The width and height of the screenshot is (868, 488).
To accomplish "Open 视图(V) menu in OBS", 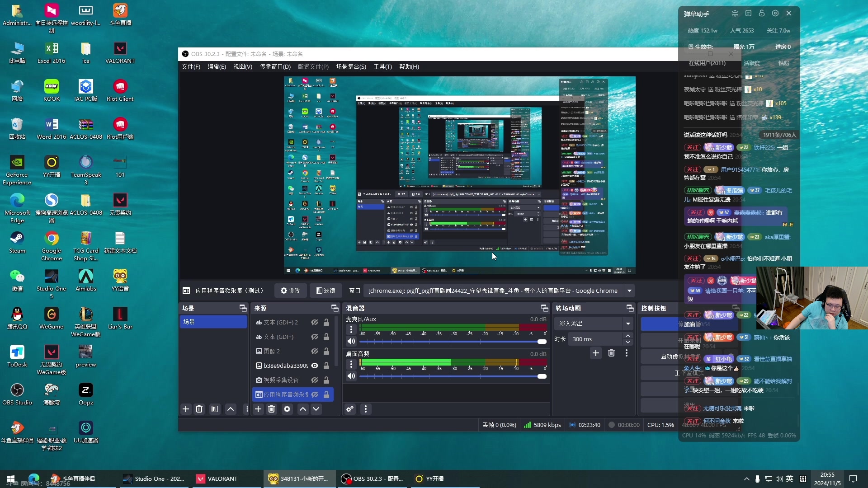I will tap(243, 67).
